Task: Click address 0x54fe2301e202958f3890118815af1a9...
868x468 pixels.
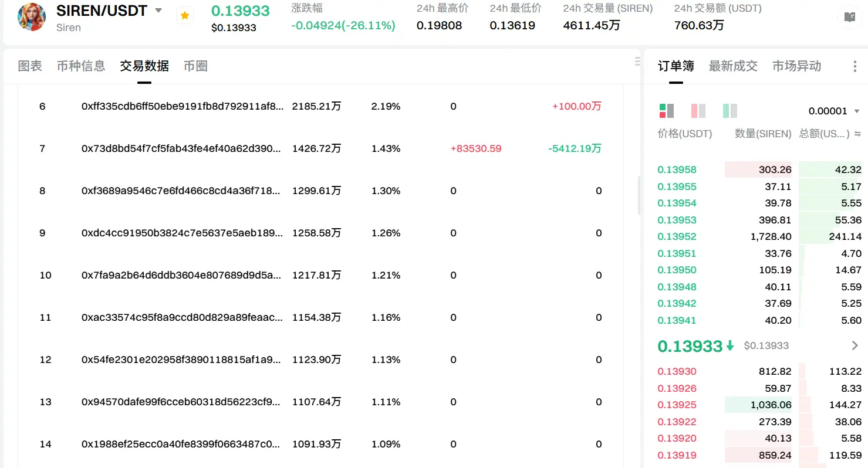Action: pyautogui.click(x=181, y=360)
